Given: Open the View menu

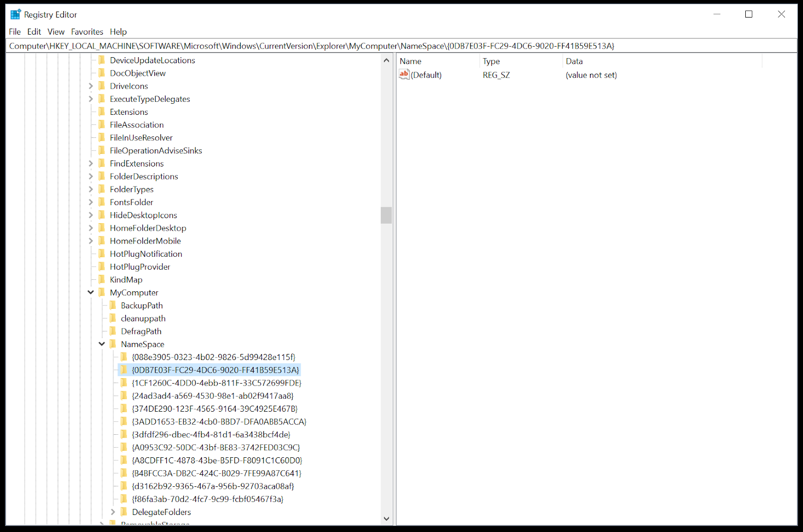Looking at the screenshot, I should click(x=56, y=32).
